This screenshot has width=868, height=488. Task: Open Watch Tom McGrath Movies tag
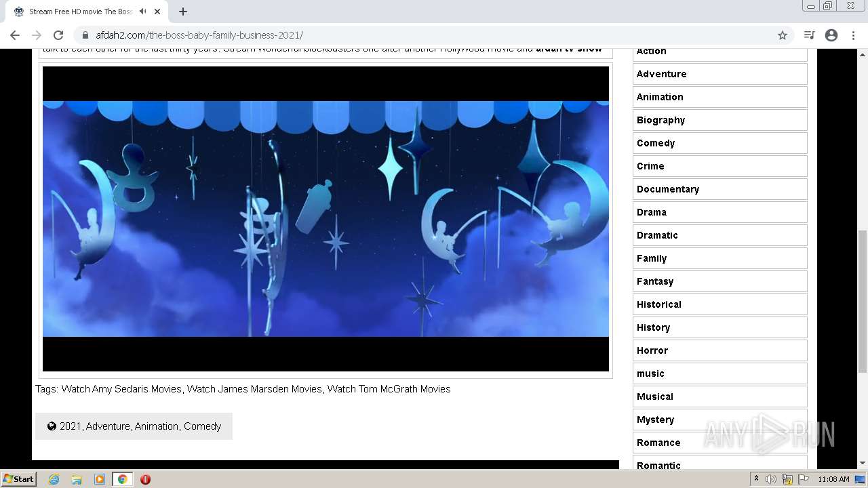tap(389, 389)
